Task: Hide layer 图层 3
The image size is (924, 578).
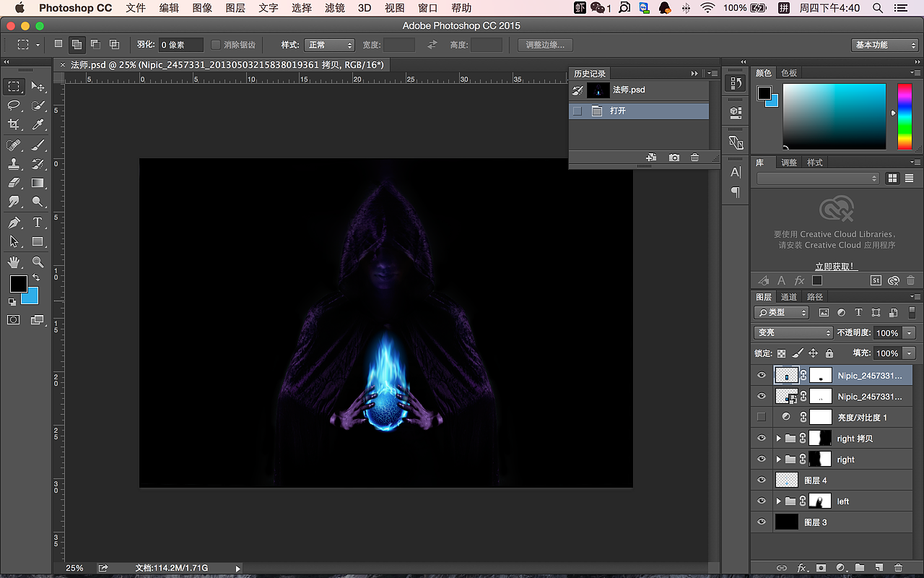Action: [761, 522]
